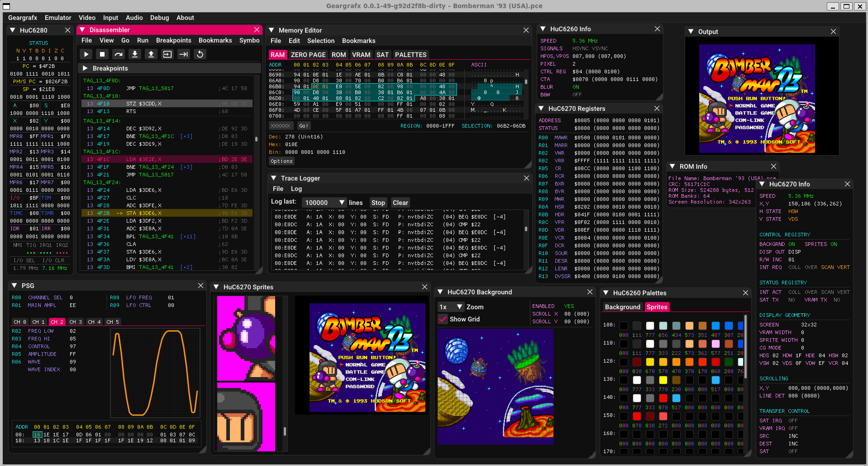The image size is (868, 466).
Task: Collapse the HuC6270 Registers panel triangle
Action: [x=541, y=109]
